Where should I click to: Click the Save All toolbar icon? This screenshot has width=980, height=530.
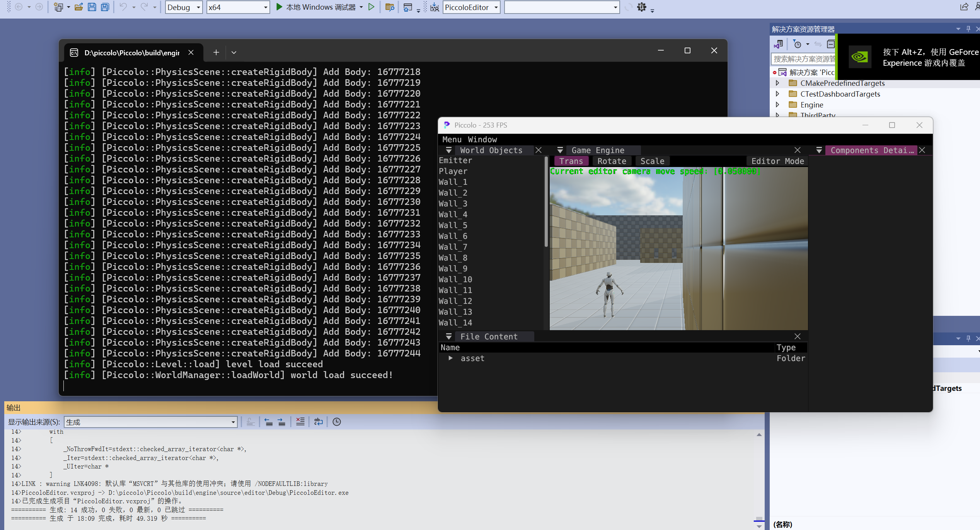(x=105, y=7)
